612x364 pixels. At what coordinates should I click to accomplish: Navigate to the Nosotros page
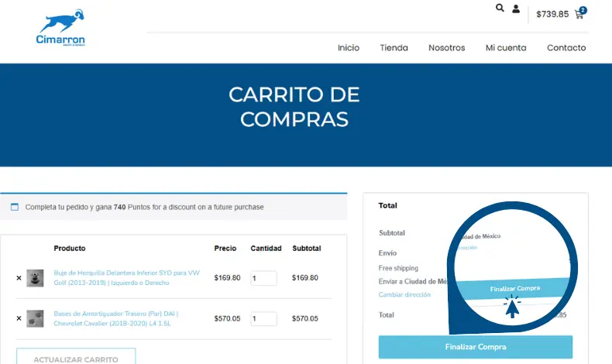point(446,48)
